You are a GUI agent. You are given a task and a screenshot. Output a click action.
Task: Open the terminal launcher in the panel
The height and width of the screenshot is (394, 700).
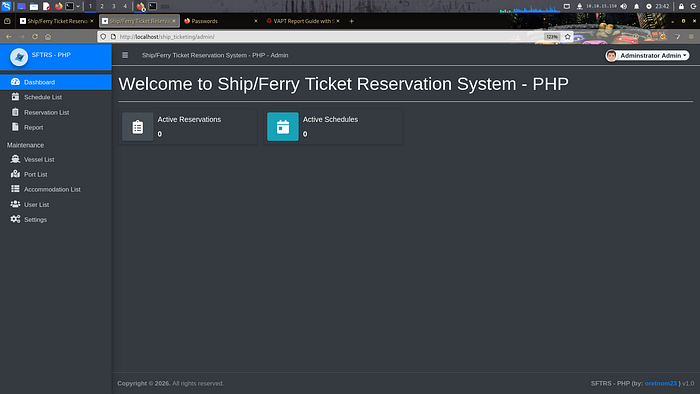[x=70, y=6]
